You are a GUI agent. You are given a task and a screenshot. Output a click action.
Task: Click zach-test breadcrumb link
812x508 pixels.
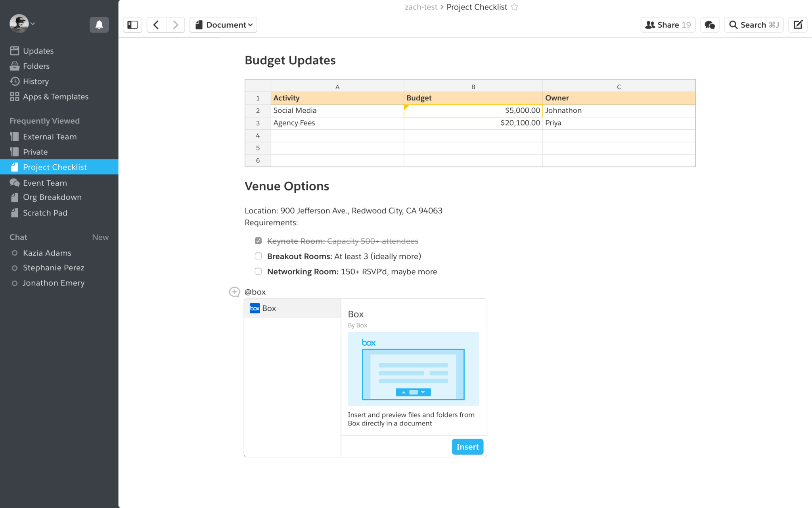(421, 7)
